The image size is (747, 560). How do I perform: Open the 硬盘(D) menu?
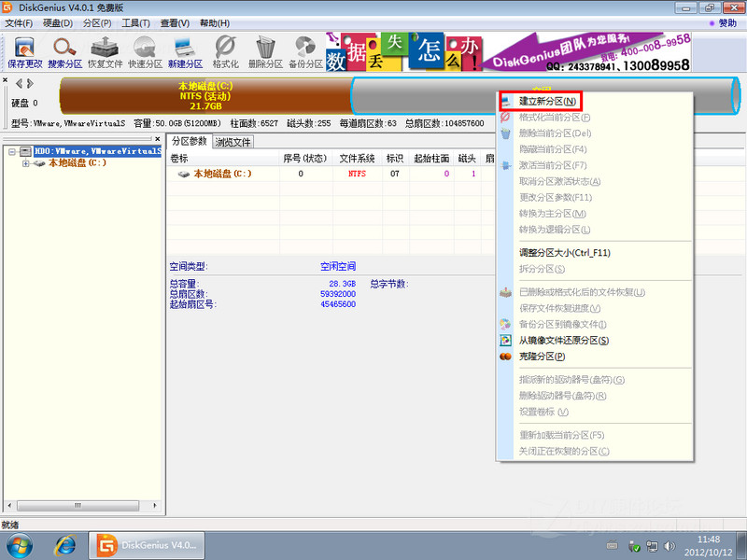pos(56,23)
